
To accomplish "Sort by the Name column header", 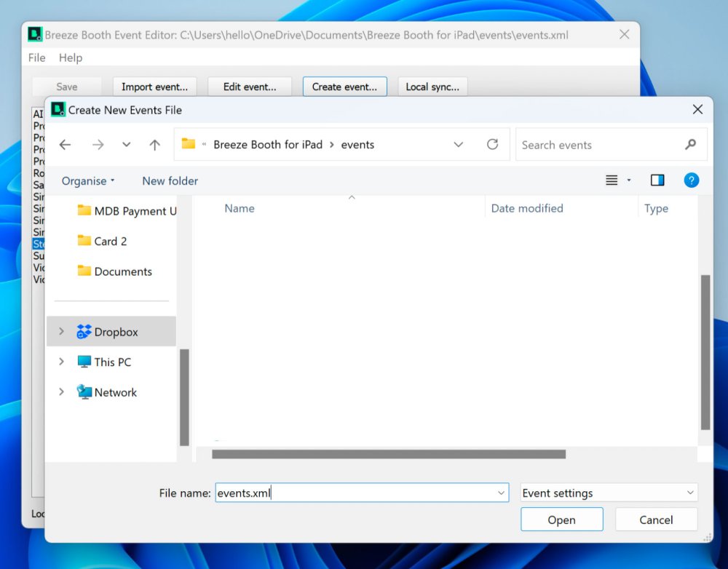I will tap(239, 208).
